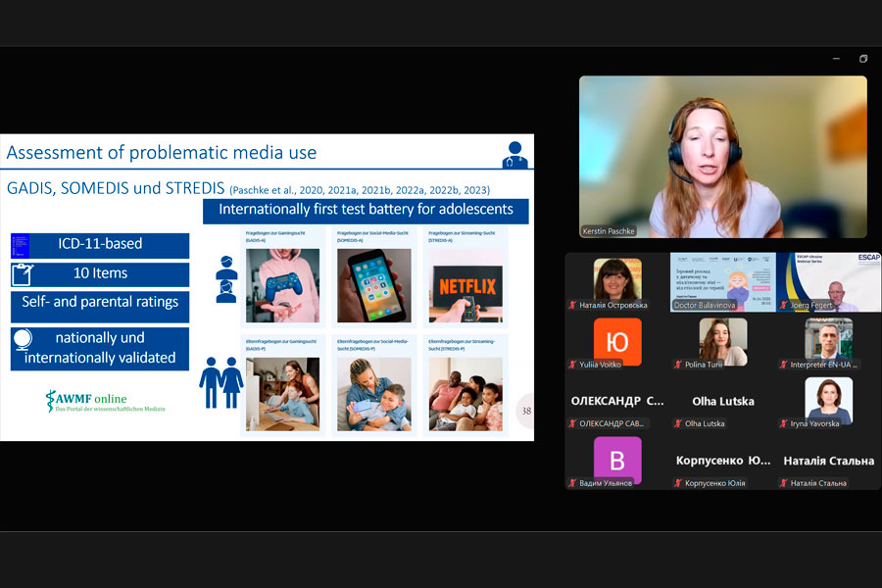Image resolution: width=882 pixels, height=588 pixels.
Task: Click muted mic icon beside Olha Lutska
Action: pos(678,423)
